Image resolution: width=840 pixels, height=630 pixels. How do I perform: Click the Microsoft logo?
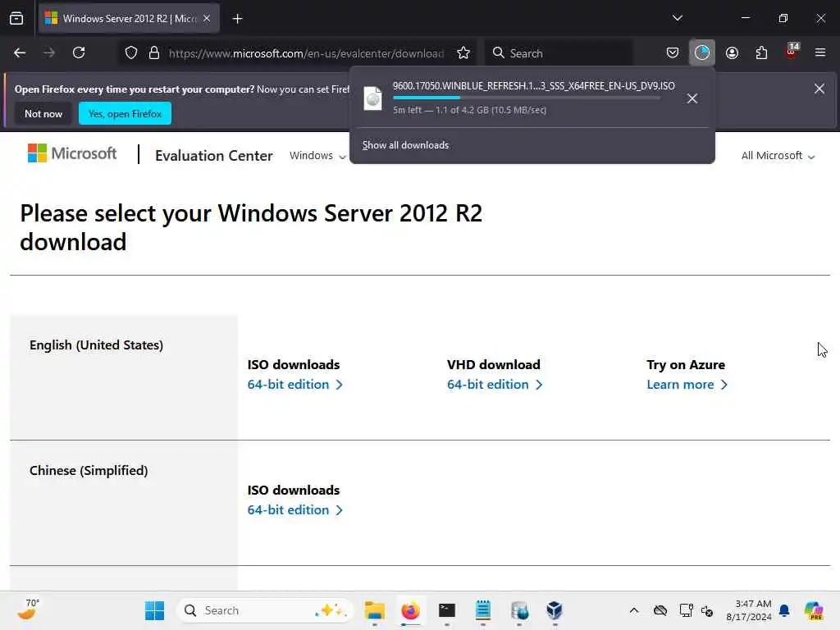click(72, 153)
